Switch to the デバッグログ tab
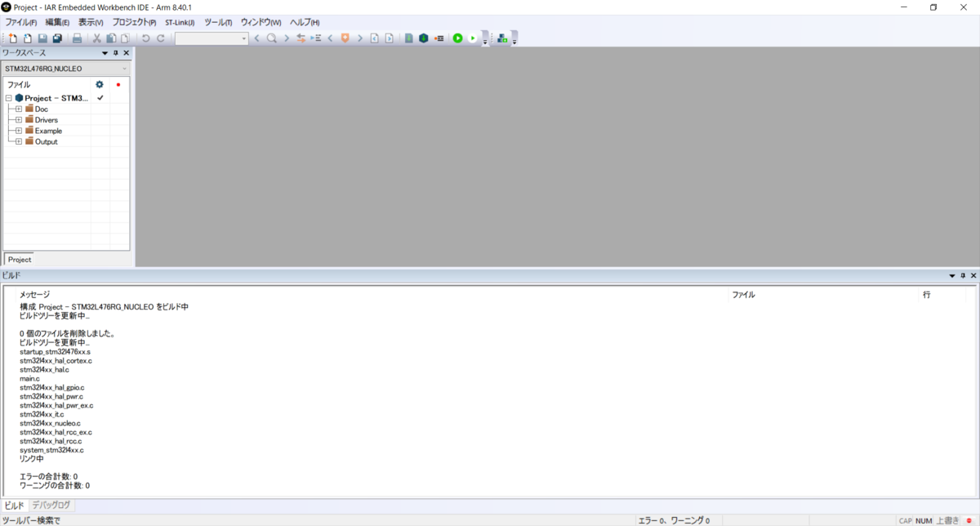980x526 pixels. click(51, 506)
